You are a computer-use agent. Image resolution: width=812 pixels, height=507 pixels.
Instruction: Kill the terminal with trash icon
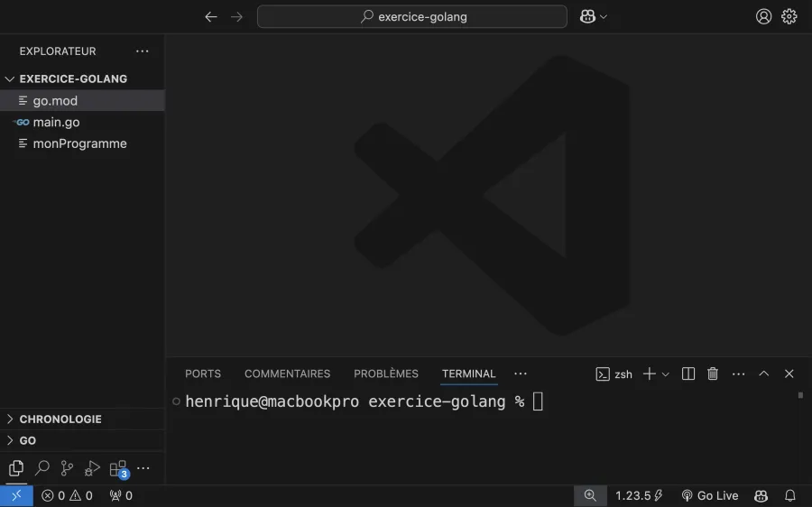(713, 373)
